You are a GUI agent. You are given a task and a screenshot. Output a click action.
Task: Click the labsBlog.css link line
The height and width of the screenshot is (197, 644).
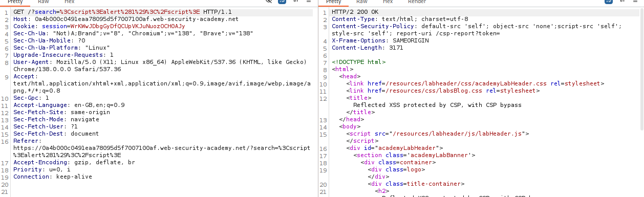[443, 91]
